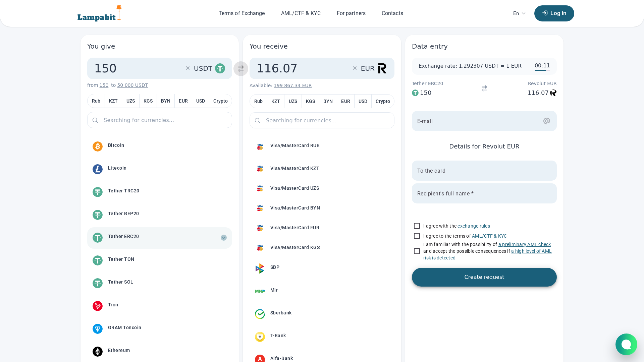Focus receive currency search box
This screenshot has width=644, height=362.
tap(322, 120)
